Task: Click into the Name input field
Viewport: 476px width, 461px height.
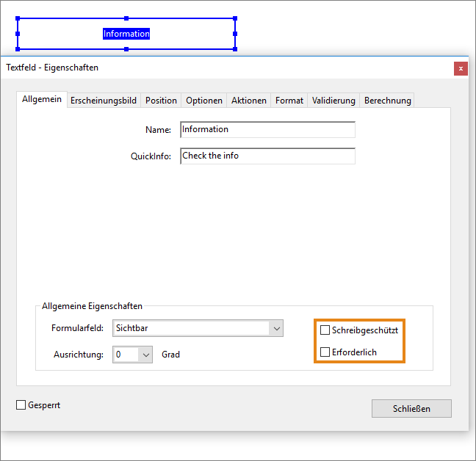Action: (x=267, y=130)
